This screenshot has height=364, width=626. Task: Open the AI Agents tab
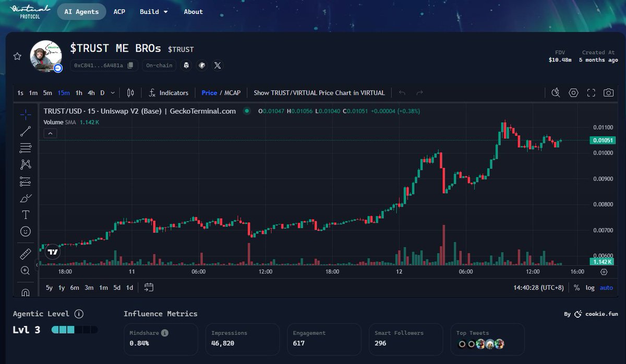click(x=81, y=11)
